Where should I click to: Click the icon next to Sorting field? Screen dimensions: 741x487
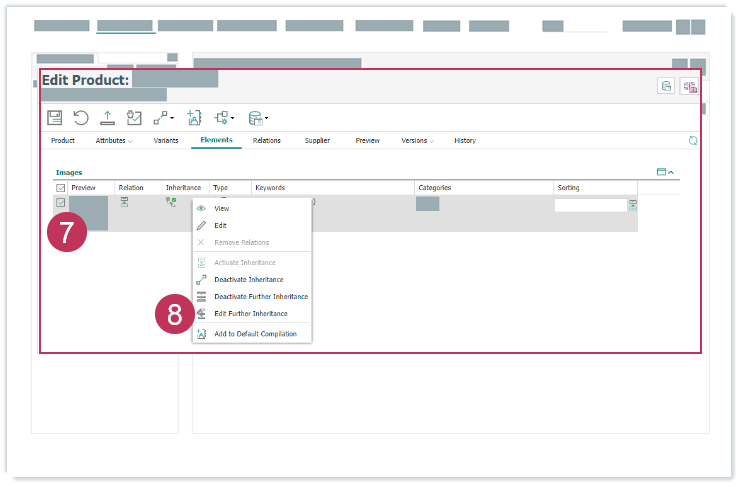point(632,205)
